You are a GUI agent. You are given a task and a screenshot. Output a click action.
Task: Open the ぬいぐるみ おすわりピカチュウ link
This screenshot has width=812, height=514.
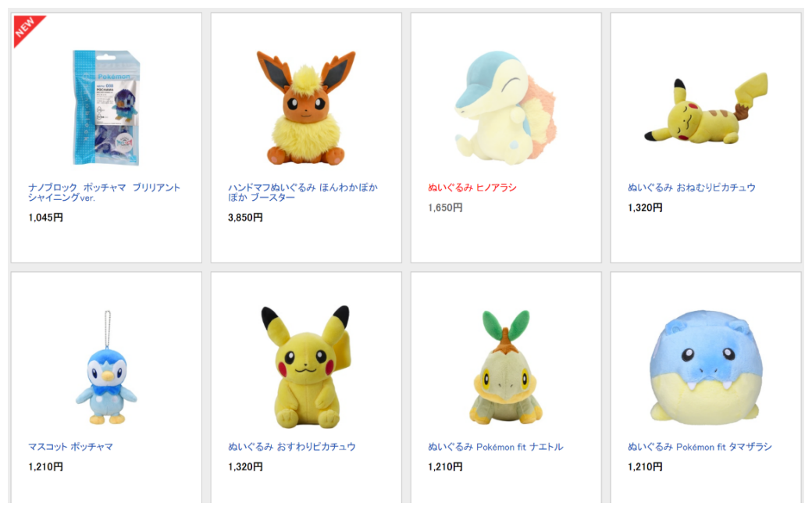pyautogui.click(x=291, y=447)
